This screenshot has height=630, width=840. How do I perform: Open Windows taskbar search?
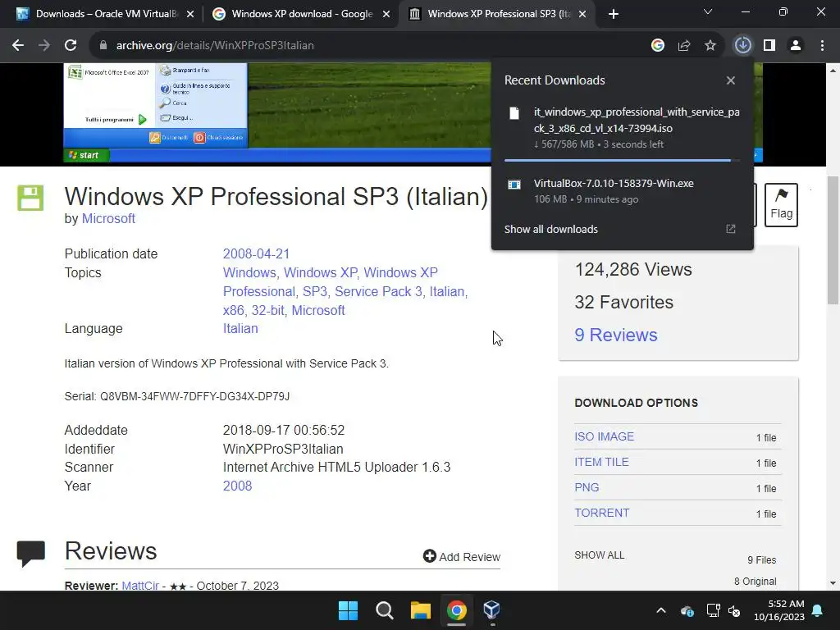tap(384, 610)
